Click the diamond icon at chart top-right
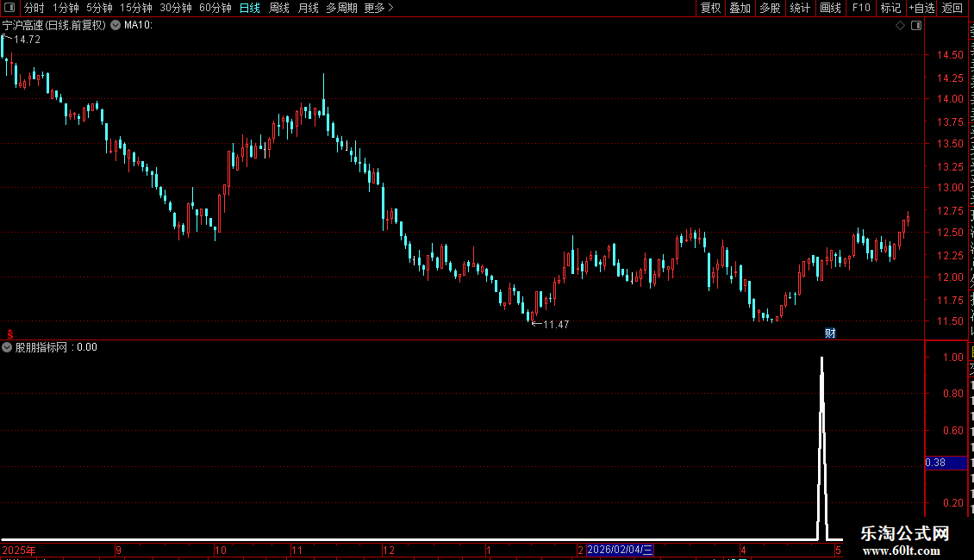Image resolution: width=974 pixels, height=560 pixels. [900, 26]
